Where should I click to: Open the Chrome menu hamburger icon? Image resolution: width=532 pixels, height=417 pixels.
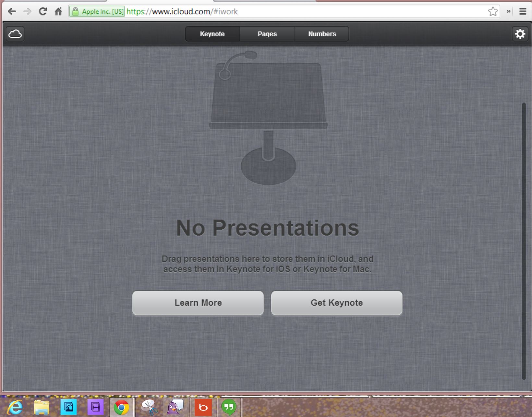[523, 12]
